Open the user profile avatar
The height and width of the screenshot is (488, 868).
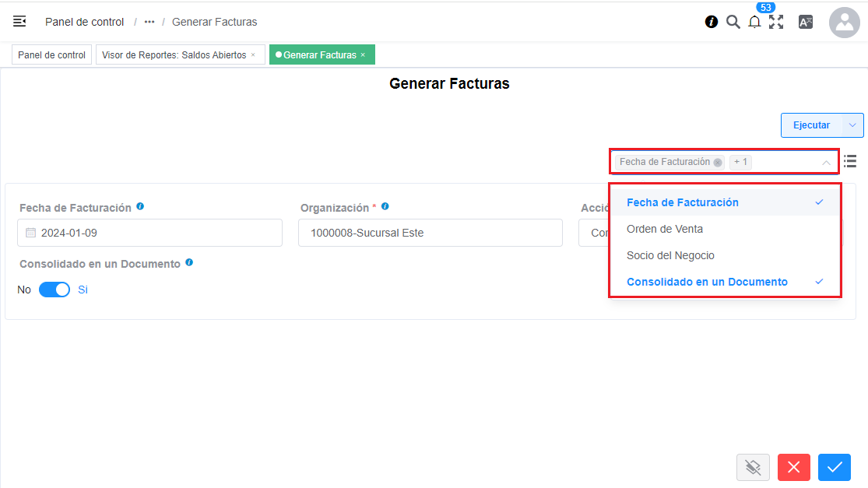pos(844,23)
